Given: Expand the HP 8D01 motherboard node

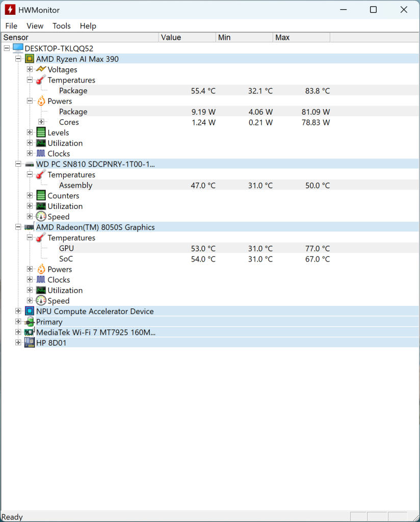Looking at the screenshot, I should pyautogui.click(x=18, y=343).
